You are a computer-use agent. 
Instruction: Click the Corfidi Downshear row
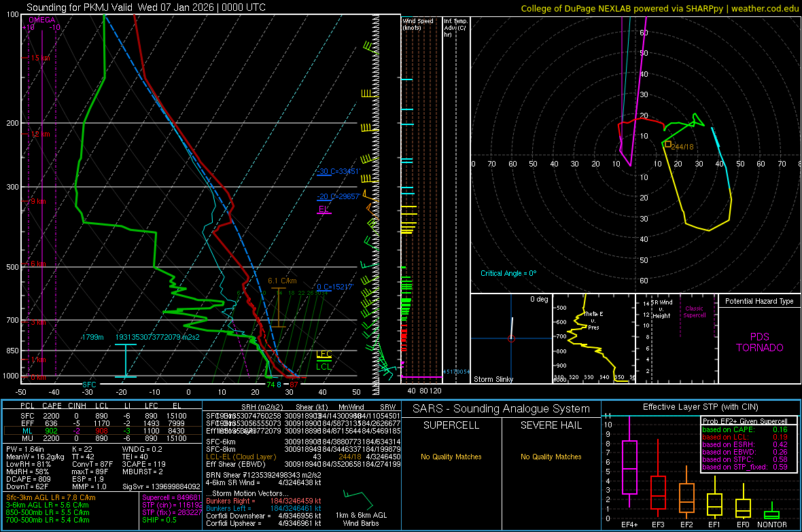tap(264, 516)
